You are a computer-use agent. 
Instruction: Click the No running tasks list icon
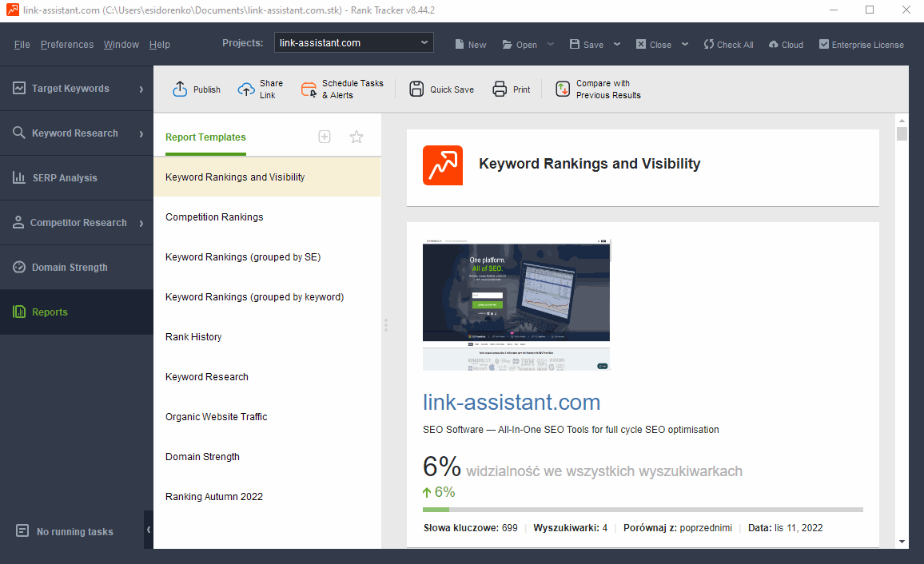tap(22, 531)
